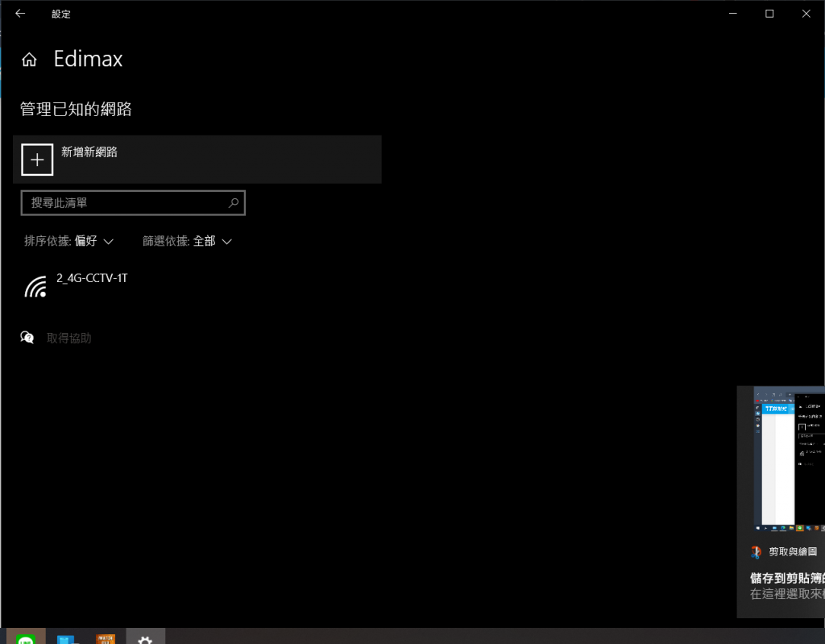Viewport: 825px width, 644px height.
Task: Open the Snip & Sketch screenshot thumbnail
Action: (x=790, y=459)
